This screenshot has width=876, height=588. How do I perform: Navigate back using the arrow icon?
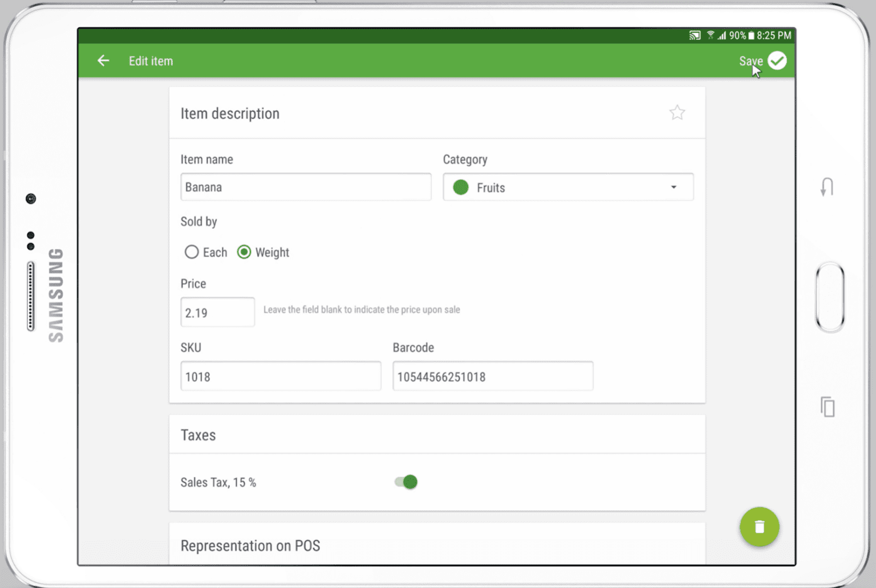[103, 60]
